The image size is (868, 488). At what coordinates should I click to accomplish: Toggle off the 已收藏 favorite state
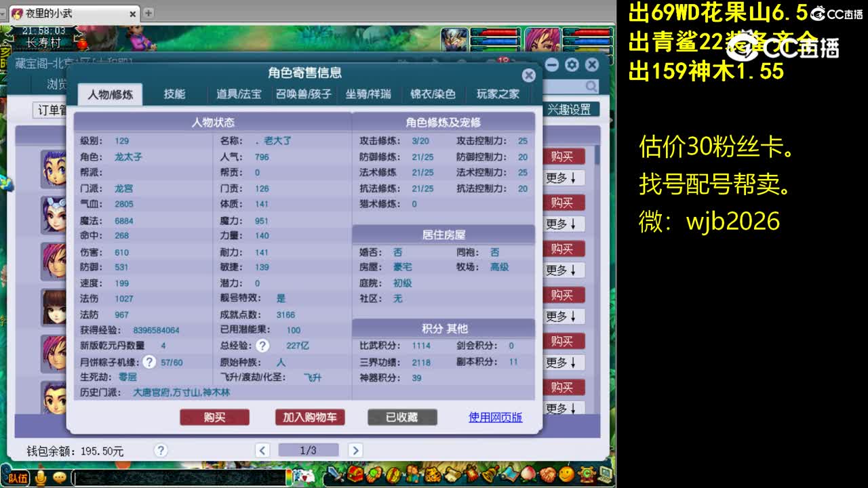click(402, 418)
